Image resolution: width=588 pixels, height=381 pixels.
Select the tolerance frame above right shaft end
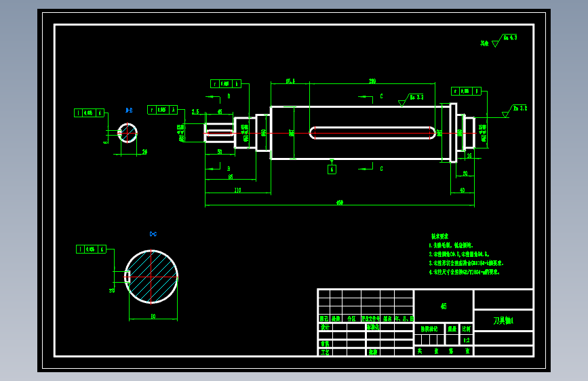466,91
